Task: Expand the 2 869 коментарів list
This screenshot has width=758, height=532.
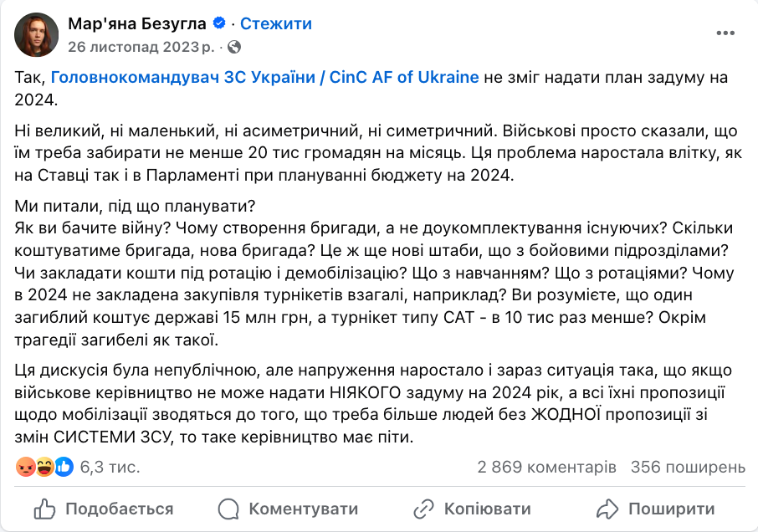Action: pyautogui.click(x=546, y=467)
